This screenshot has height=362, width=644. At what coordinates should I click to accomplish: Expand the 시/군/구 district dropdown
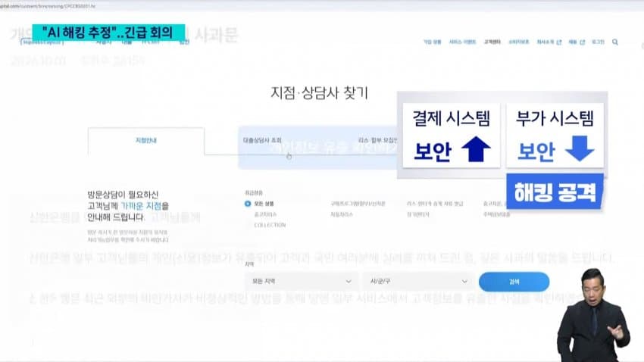pyautogui.click(x=418, y=281)
